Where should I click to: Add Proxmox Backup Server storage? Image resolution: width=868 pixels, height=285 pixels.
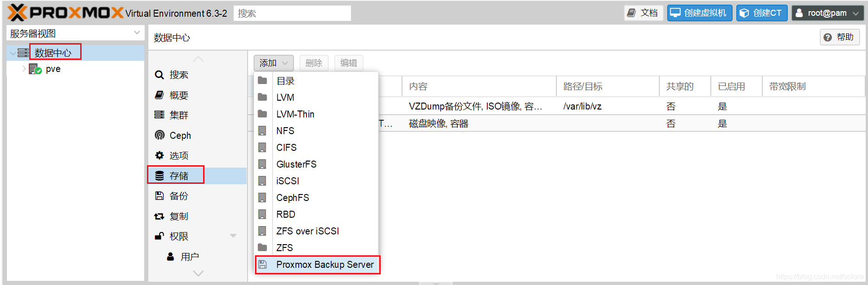pyautogui.click(x=317, y=265)
